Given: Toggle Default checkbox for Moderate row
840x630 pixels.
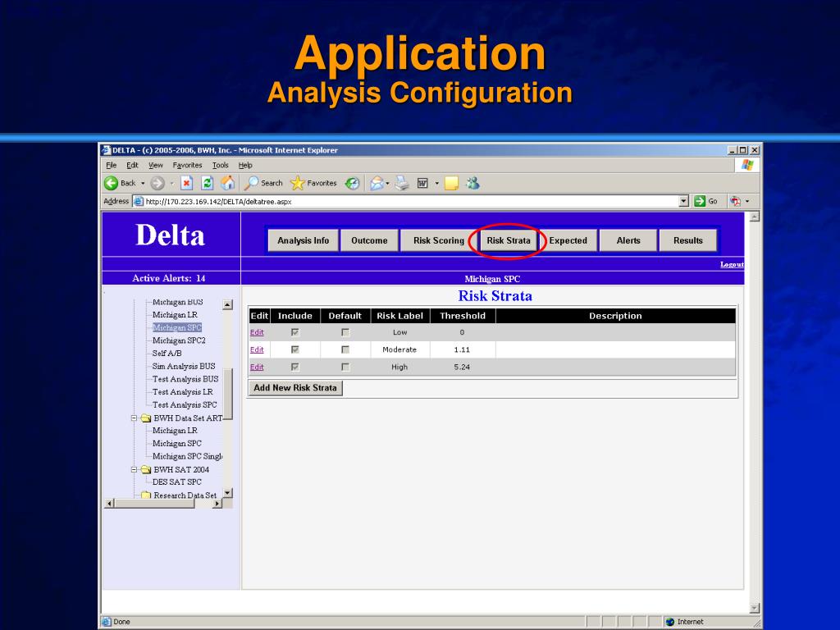Looking at the screenshot, I should pos(345,349).
